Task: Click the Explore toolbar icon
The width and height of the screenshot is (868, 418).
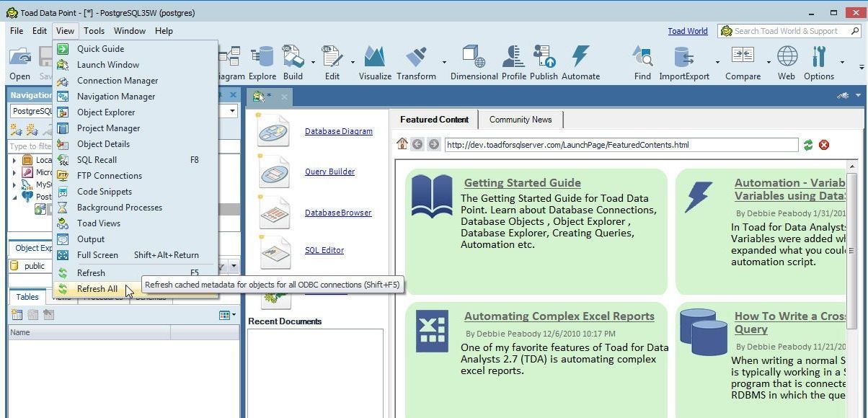Action: [262, 63]
